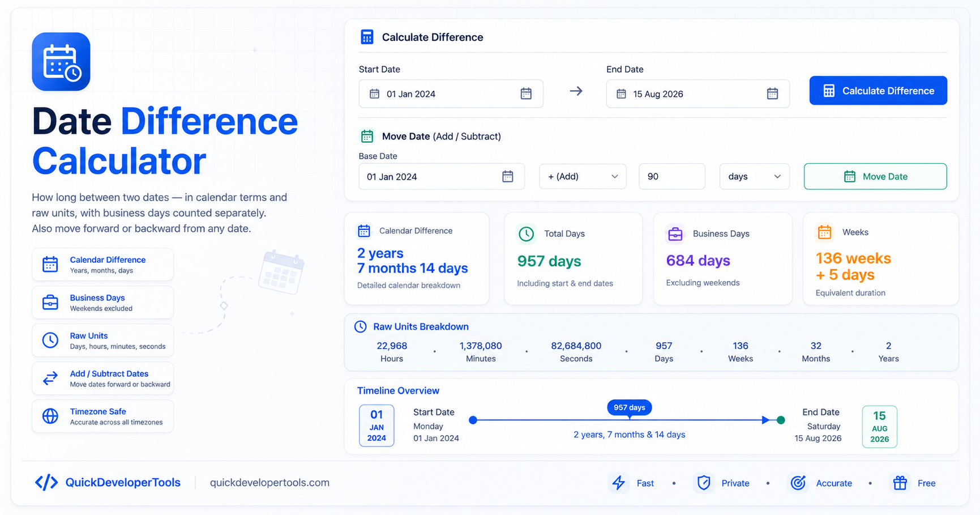Screen dimensions: 980x515
Task: Click the QuickDeveloperTools code brackets logo
Action: [x=46, y=482]
